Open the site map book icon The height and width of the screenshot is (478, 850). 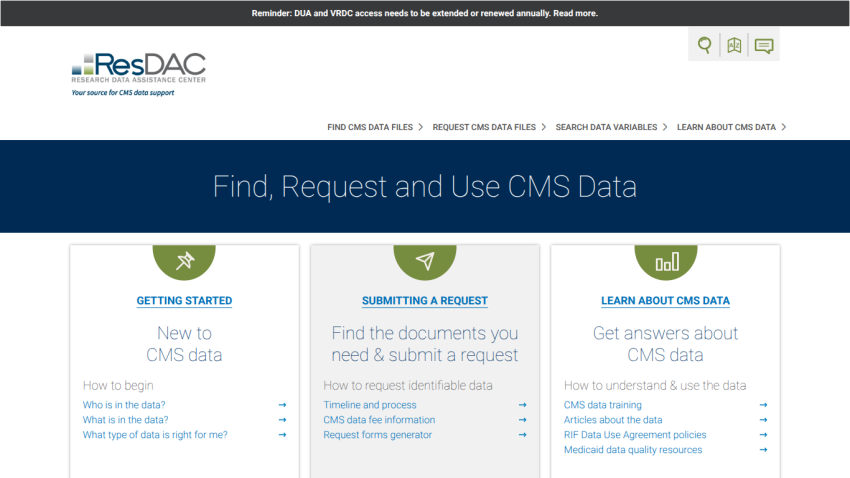click(x=734, y=45)
